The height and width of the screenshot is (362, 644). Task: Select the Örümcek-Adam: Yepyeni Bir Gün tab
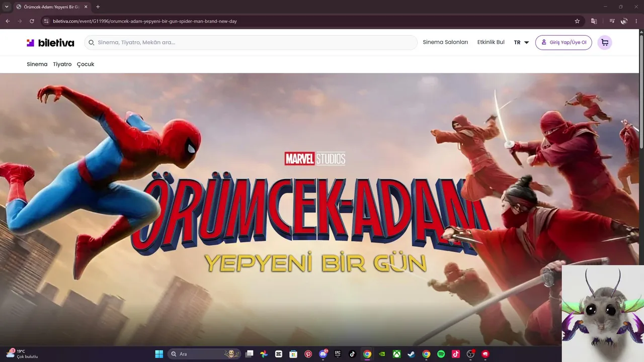(52, 7)
